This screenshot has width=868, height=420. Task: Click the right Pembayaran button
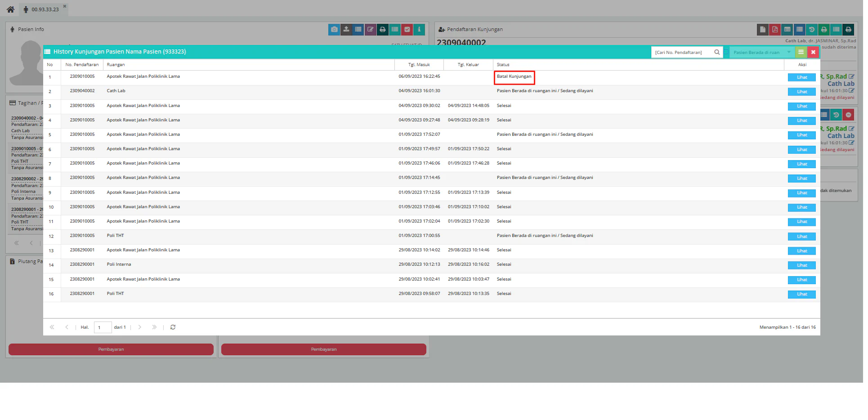(x=324, y=349)
